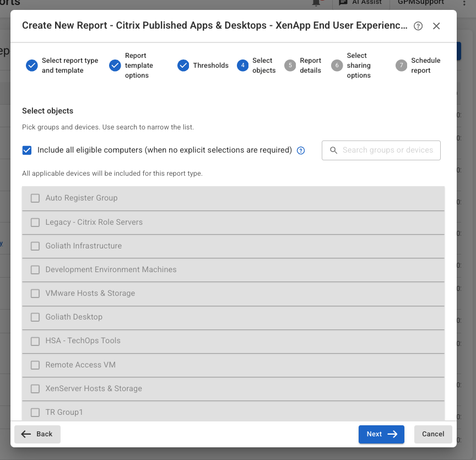
Task: Select step 4 Select objects
Action: pyautogui.click(x=256, y=65)
